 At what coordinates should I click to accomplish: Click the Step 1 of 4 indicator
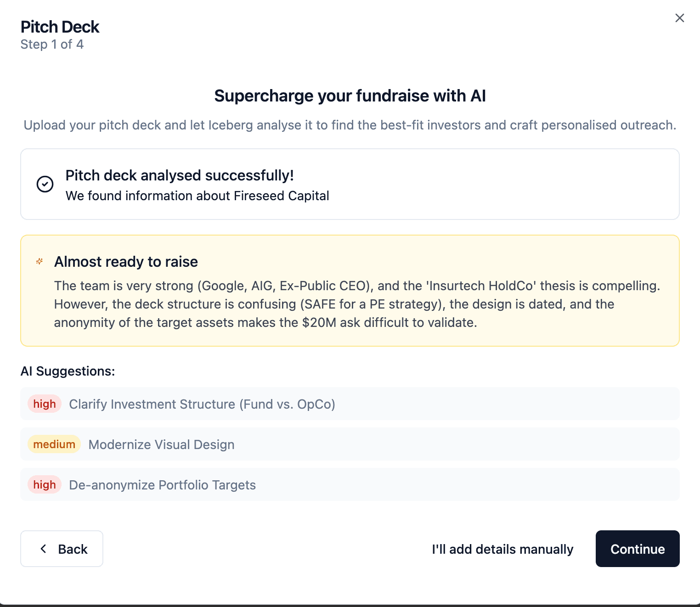point(52,45)
